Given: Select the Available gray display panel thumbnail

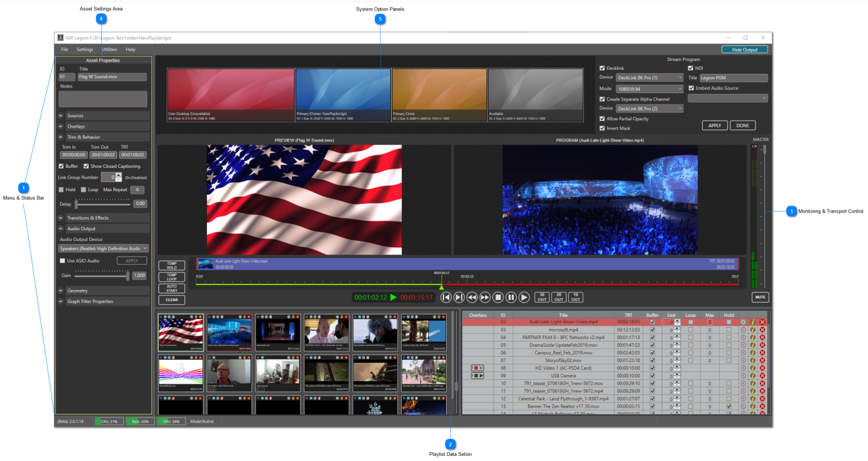Looking at the screenshot, I should (x=535, y=94).
